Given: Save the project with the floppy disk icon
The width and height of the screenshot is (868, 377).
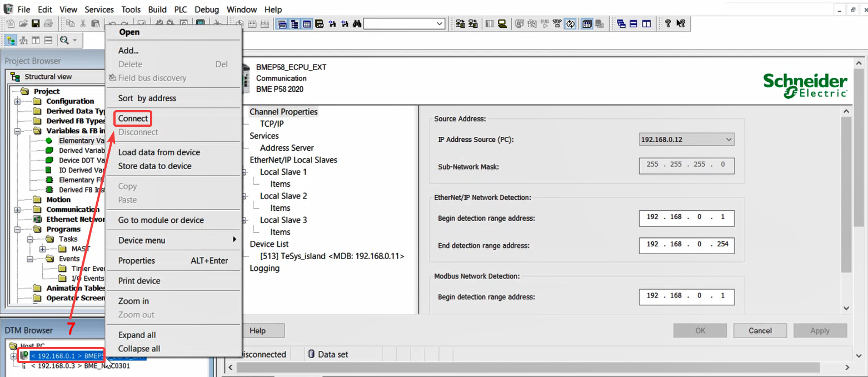Looking at the screenshot, I should [36, 23].
